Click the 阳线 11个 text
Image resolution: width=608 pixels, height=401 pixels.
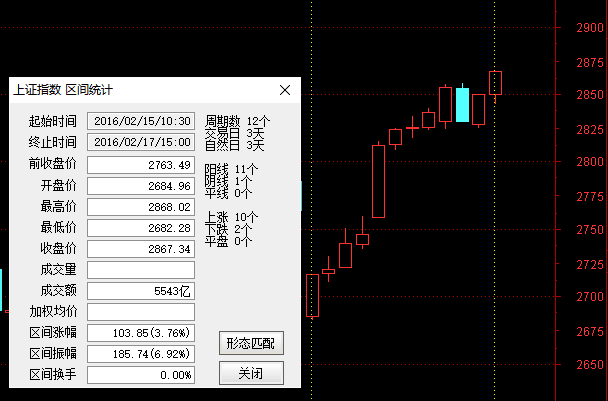(231, 169)
